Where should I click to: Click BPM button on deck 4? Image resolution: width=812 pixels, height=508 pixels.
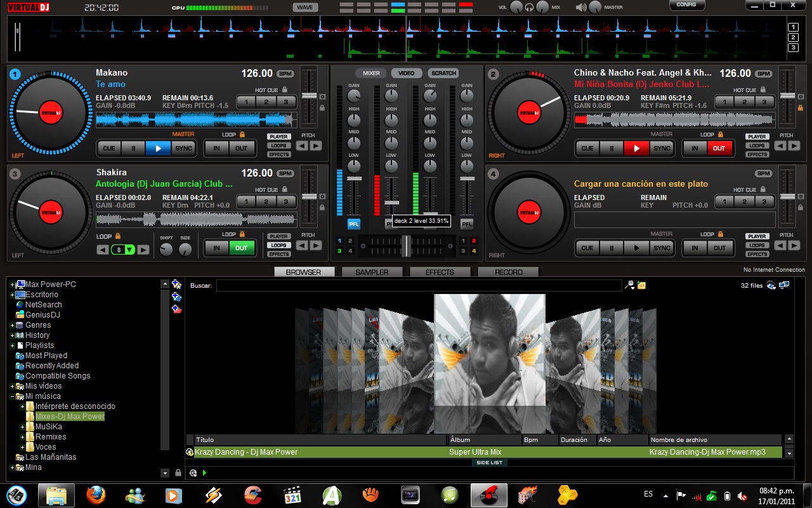click(763, 173)
